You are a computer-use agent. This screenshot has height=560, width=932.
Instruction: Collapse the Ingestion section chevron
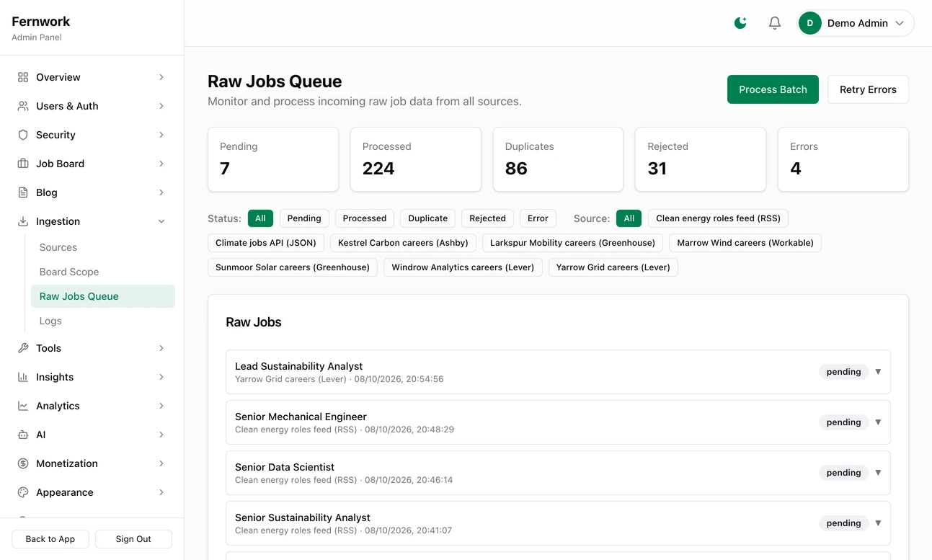[x=161, y=221]
